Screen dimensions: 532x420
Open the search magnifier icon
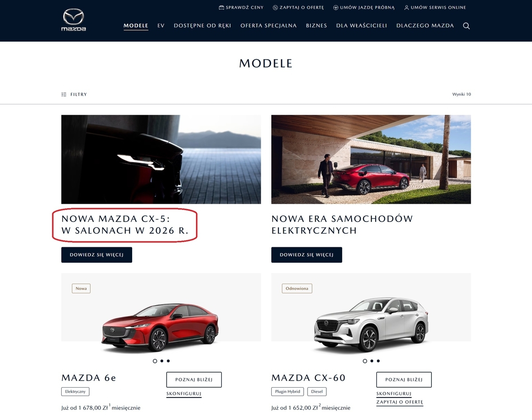(466, 26)
